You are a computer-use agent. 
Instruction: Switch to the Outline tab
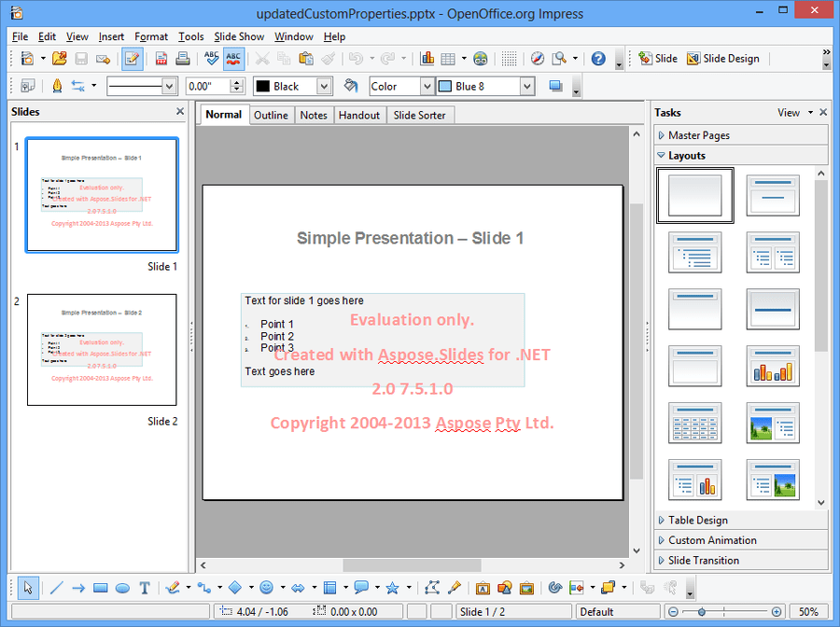click(271, 115)
